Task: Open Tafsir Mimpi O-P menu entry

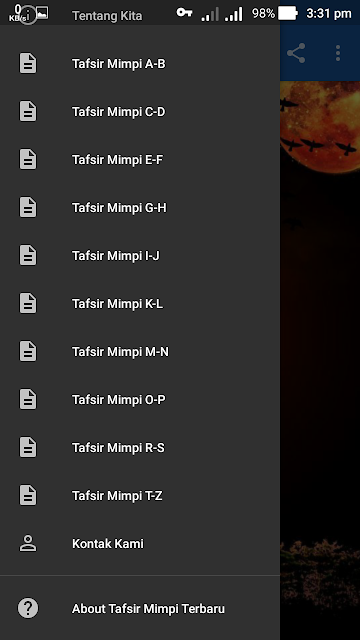Action: click(140, 400)
